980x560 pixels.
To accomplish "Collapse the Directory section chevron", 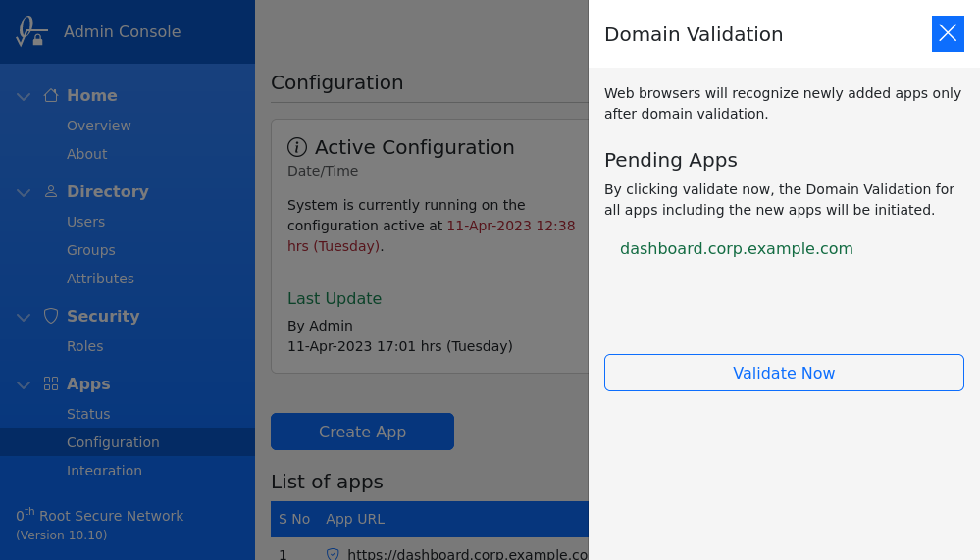I will pos(24,192).
